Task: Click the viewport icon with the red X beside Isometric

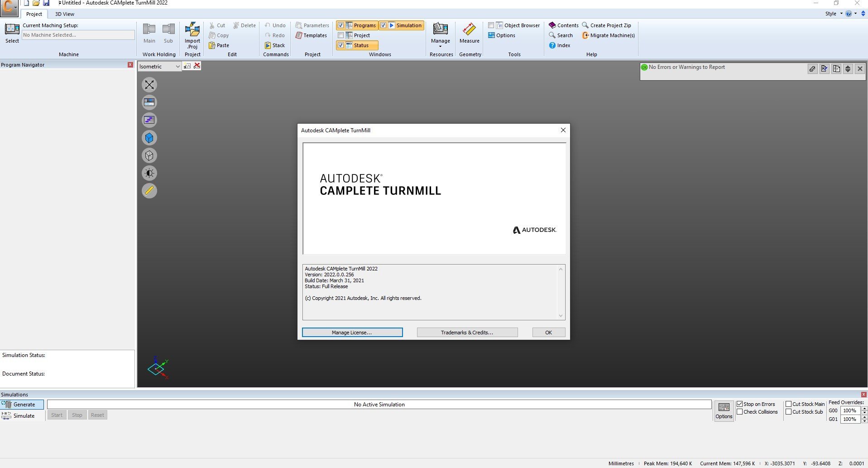Action: click(x=197, y=66)
